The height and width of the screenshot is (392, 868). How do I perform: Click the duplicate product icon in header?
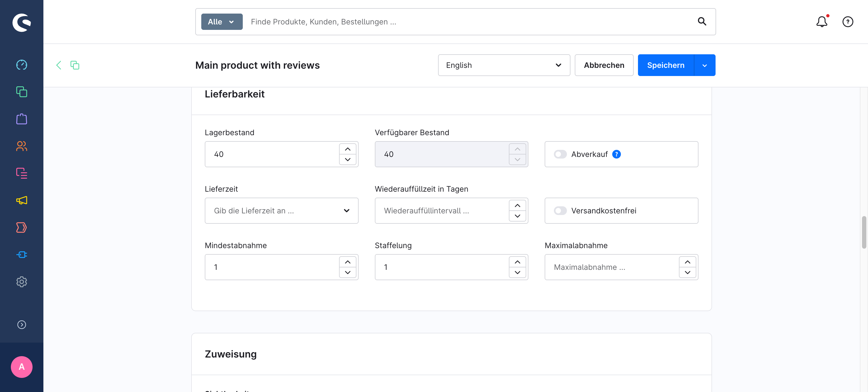(75, 65)
